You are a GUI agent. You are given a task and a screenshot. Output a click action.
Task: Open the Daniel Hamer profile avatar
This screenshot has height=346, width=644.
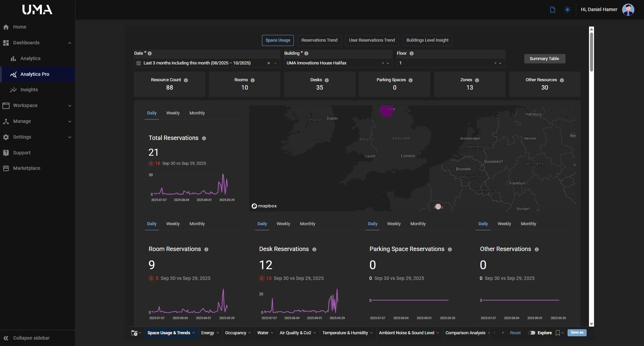pos(628,10)
